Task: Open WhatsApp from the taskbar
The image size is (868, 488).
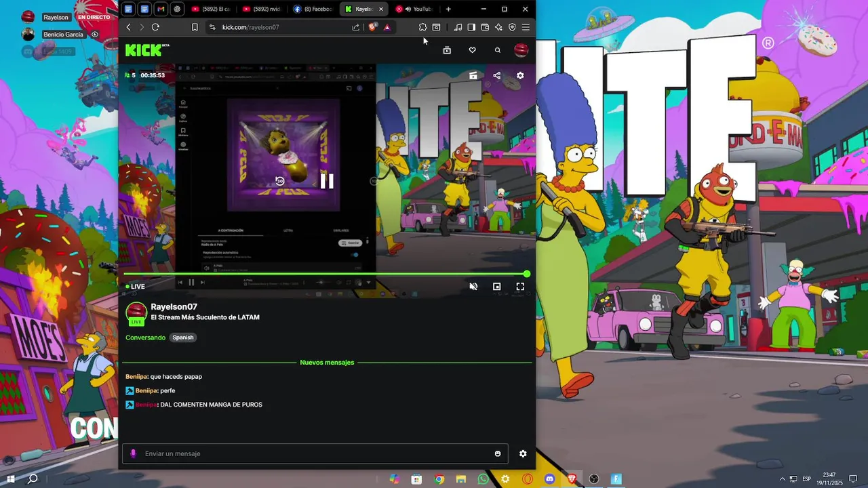Action: [483, 479]
